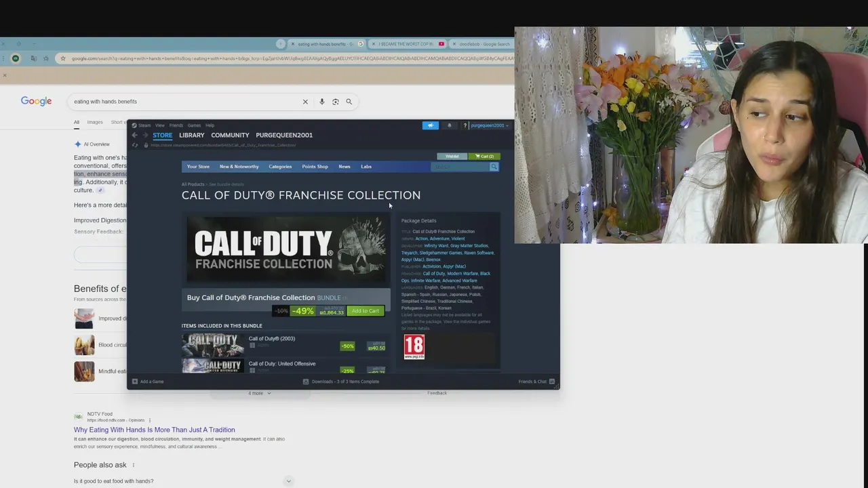This screenshot has width=868, height=488.
Task: Switch to the COMMUNITY tab in Steam
Action: [230, 135]
